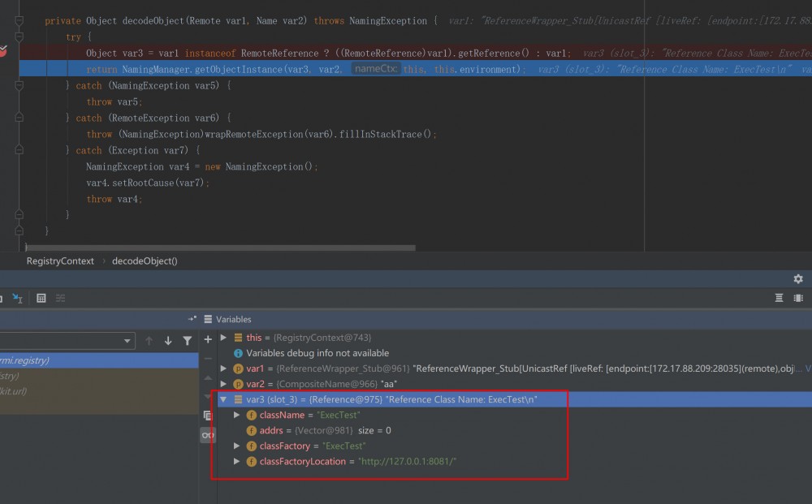
Task: Click the show watches glasses icon
Action: (x=208, y=436)
